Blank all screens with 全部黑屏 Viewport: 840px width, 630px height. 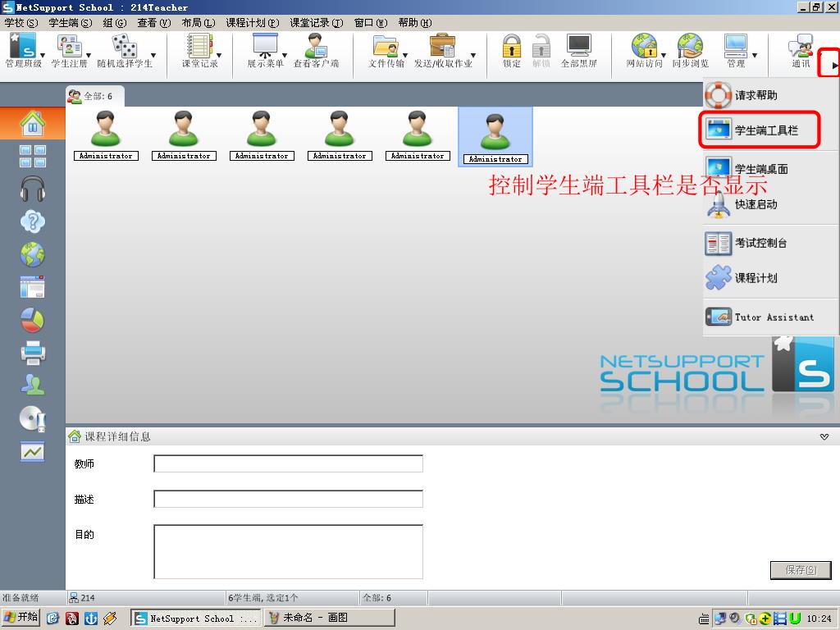[x=578, y=50]
